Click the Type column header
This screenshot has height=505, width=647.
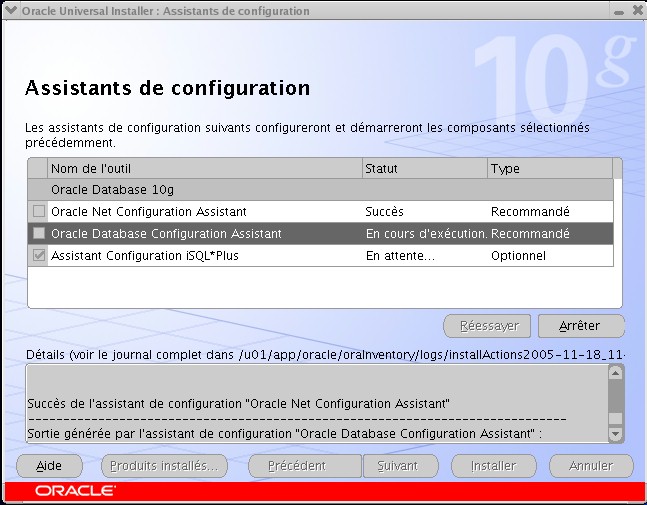[550, 168]
